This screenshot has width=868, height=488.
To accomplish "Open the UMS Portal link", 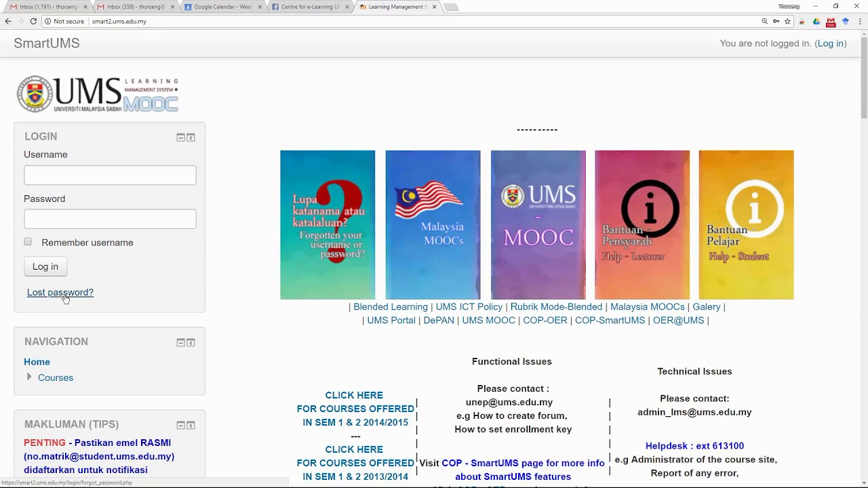I will pos(391,321).
